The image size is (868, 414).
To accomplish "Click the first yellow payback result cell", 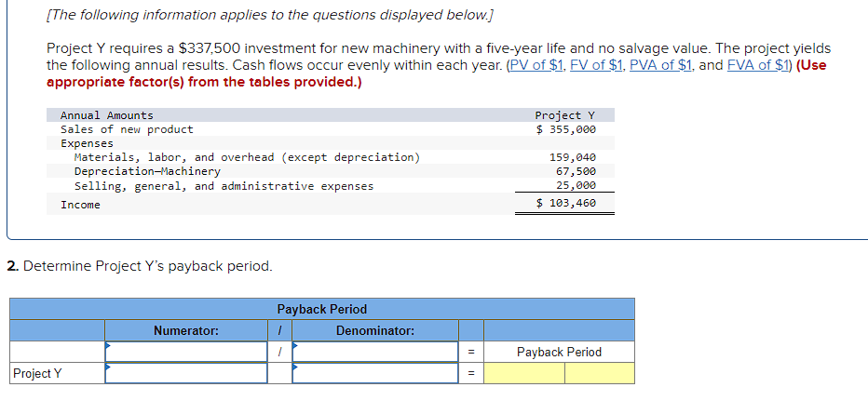I will click(x=524, y=373).
